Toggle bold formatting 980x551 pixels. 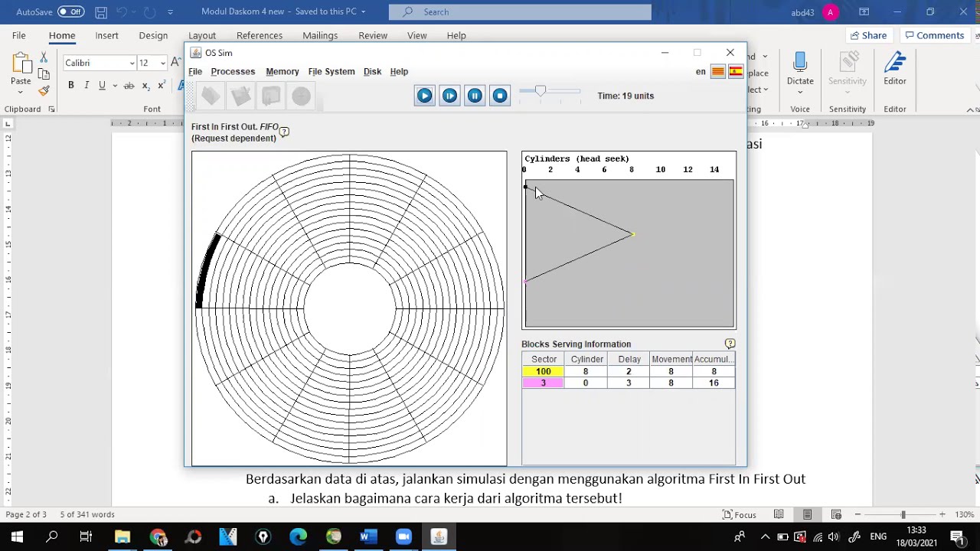click(x=71, y=85)
